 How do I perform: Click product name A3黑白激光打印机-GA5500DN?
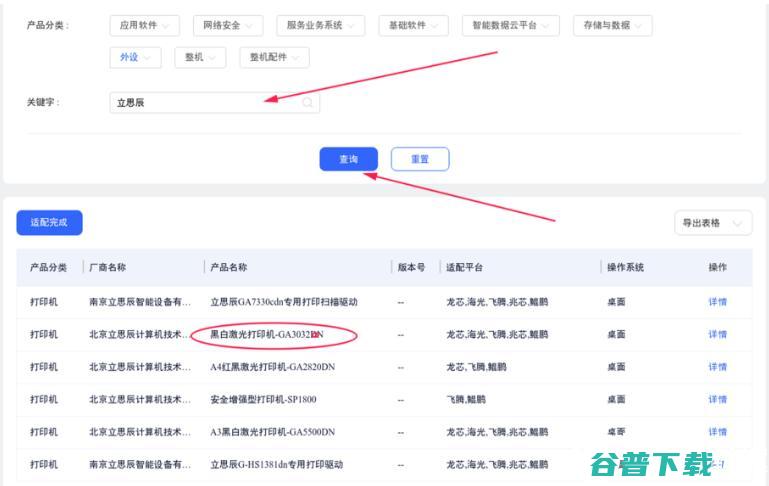[x=273, y=432]
